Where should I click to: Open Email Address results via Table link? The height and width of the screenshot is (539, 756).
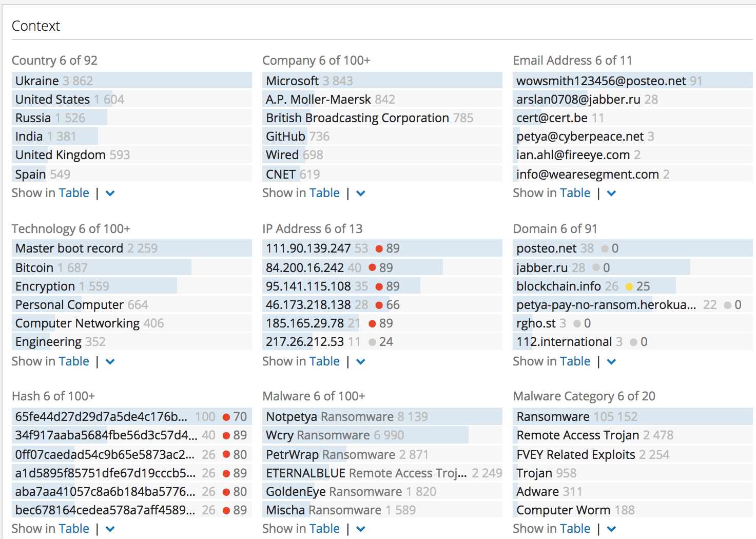pos(575,193)
